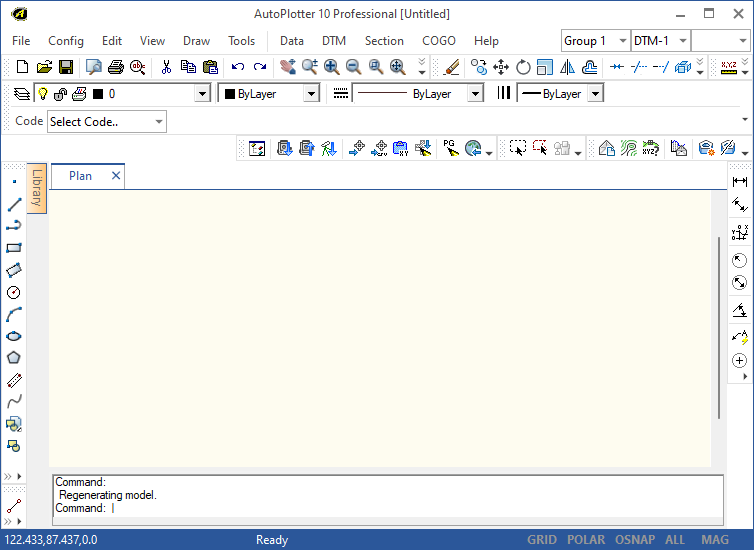Click the Undo arrow icon

click(x=237, y=67)
